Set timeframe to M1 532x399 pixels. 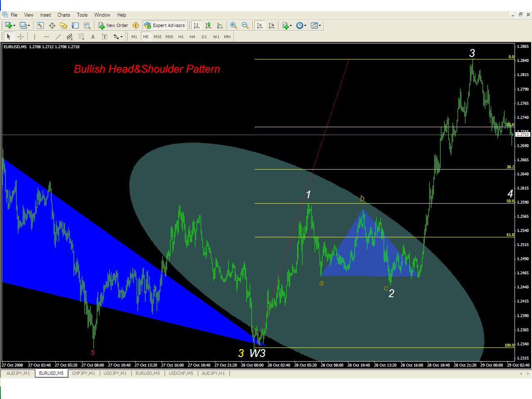click(x=134, y=37)
